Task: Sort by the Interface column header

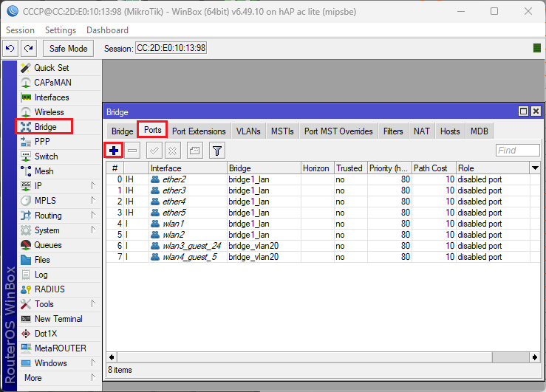Action: [x=188, y=168]
